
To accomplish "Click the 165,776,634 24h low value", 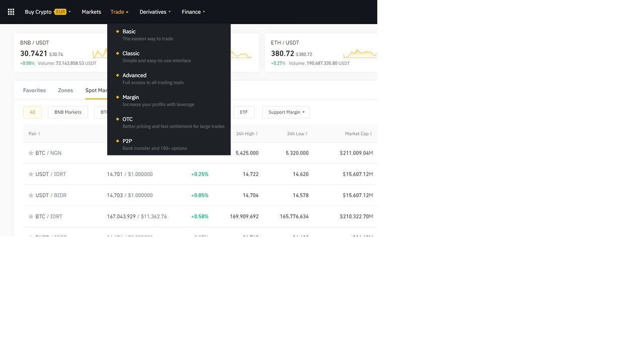I will pos(294,216).
